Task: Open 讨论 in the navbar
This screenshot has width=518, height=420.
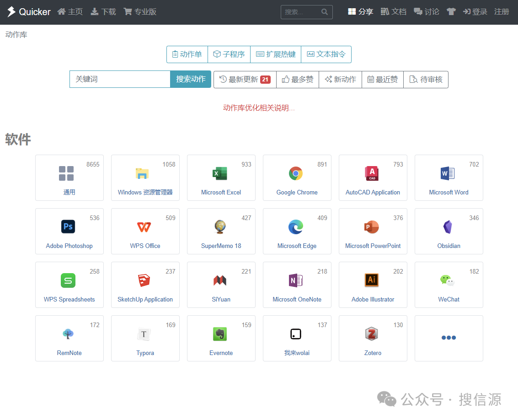Action: [427, 12]
